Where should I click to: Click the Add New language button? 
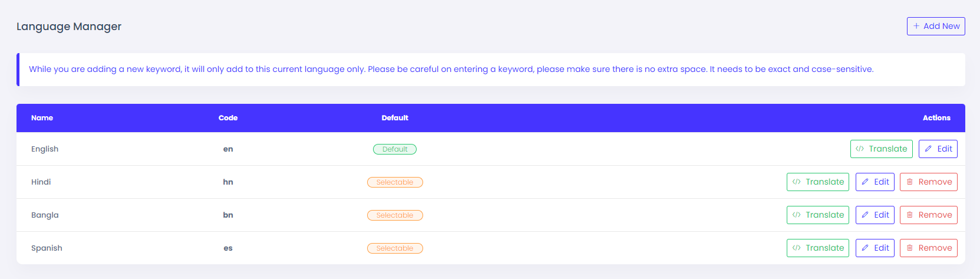pos(936,26)
